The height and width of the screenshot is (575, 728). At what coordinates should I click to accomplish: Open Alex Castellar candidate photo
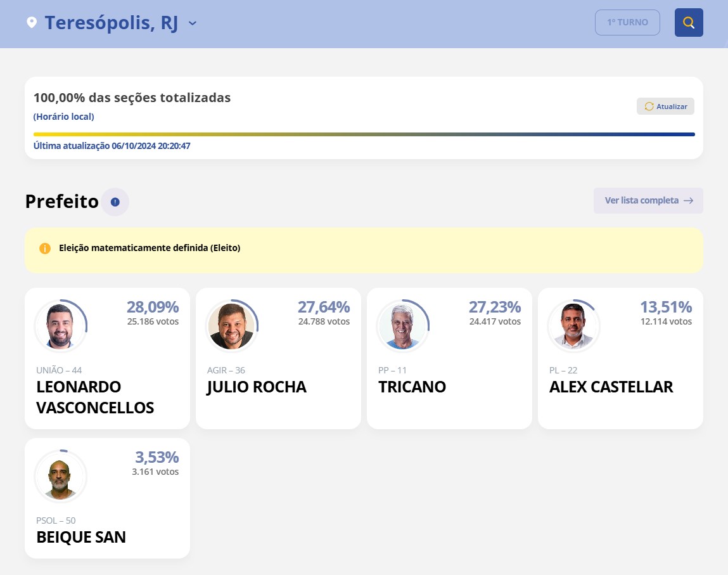point(573,326)
